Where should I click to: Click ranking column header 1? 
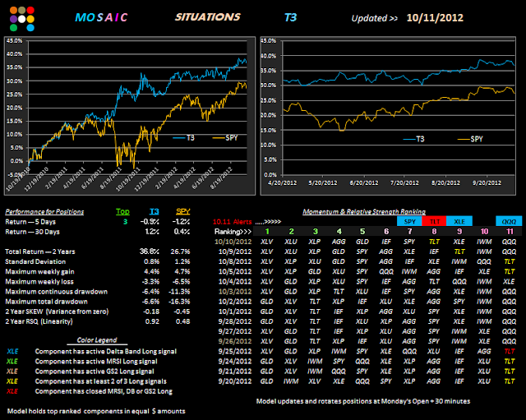point(267,232)
